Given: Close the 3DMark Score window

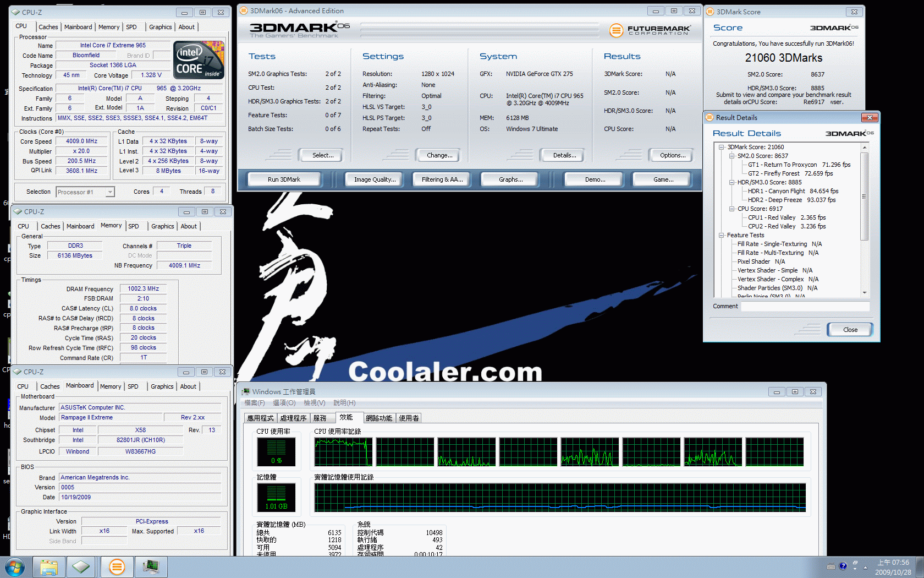Looking at the screenshot, I should [x=854, y=12].
